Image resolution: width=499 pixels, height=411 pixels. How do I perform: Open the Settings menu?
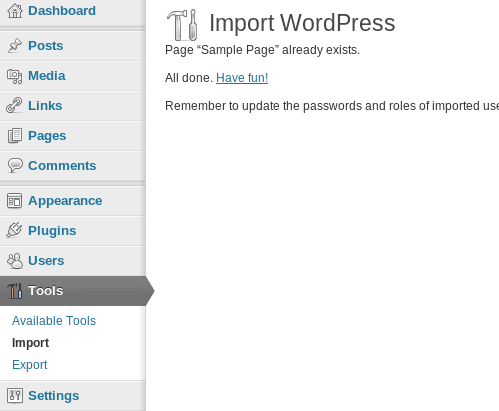coord(54,396)
